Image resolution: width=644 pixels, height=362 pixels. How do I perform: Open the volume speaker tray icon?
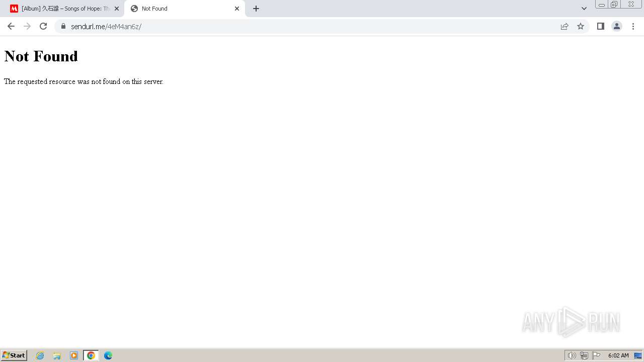click(x=572, y=355)
